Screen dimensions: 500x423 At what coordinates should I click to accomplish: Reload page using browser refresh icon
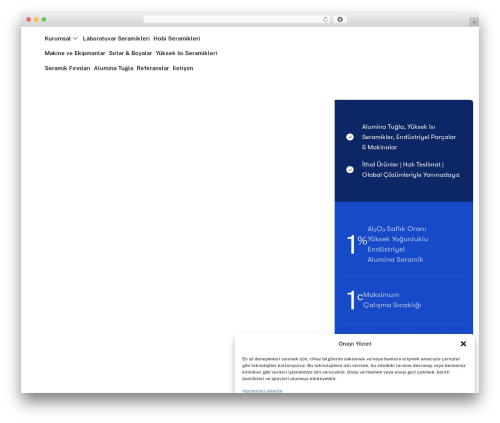click(x=325, y=19)
